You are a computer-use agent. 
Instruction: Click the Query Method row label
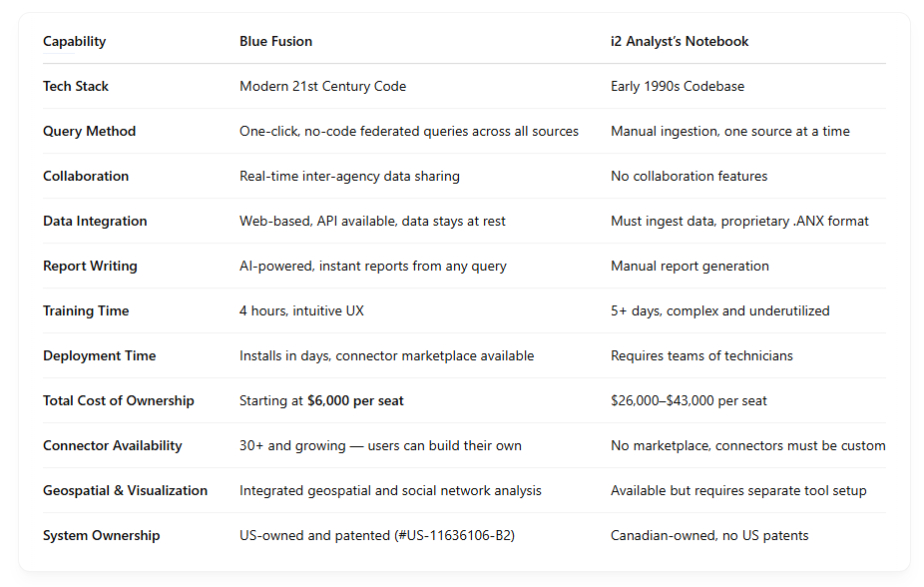pos(89,131)
